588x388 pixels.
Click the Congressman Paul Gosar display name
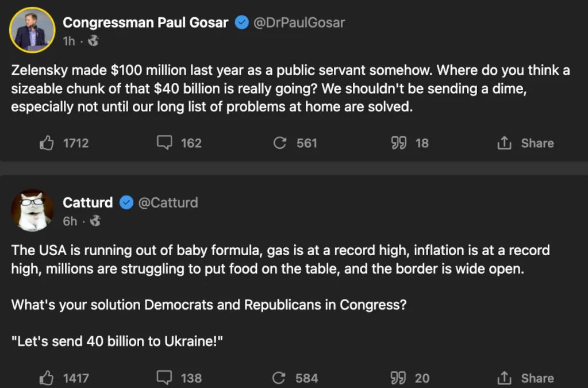(x=145, y=22)
